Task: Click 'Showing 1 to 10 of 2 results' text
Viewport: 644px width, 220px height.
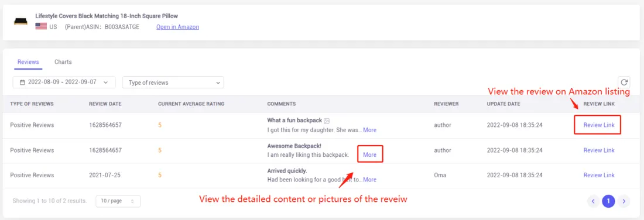Action: 50,201
